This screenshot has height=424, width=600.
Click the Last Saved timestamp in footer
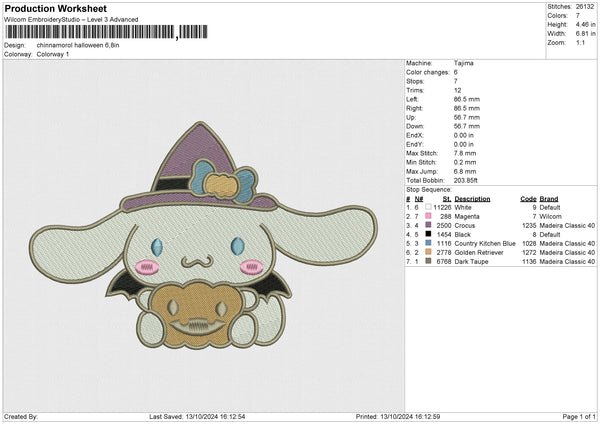coord(197,416)
